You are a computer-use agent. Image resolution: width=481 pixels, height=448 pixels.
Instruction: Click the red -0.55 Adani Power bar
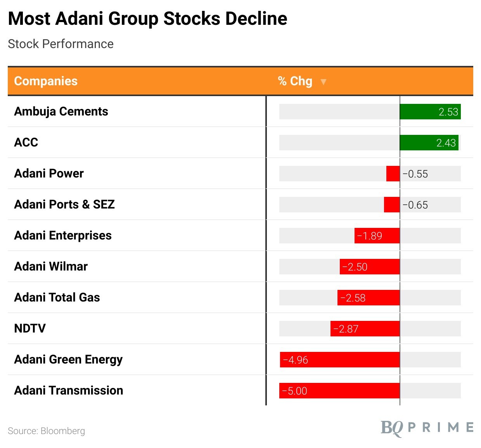pyautogui.click(x=393, y=174)
